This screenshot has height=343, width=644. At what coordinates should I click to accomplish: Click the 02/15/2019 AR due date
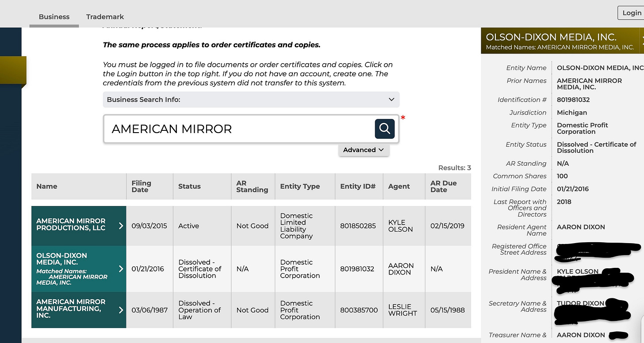click(447, 226)
